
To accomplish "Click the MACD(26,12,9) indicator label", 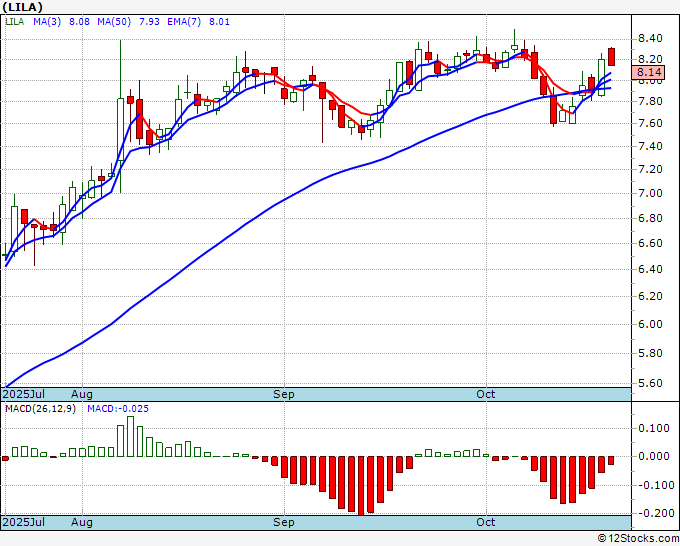I will point(40,409).
